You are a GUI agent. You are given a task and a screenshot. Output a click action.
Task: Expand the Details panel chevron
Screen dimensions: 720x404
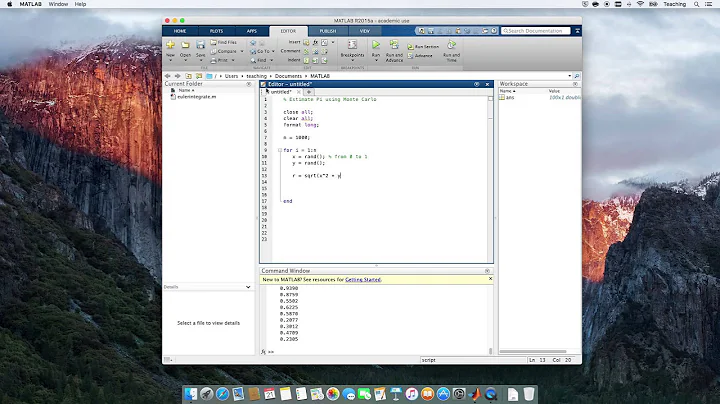[x=248, y=287]
